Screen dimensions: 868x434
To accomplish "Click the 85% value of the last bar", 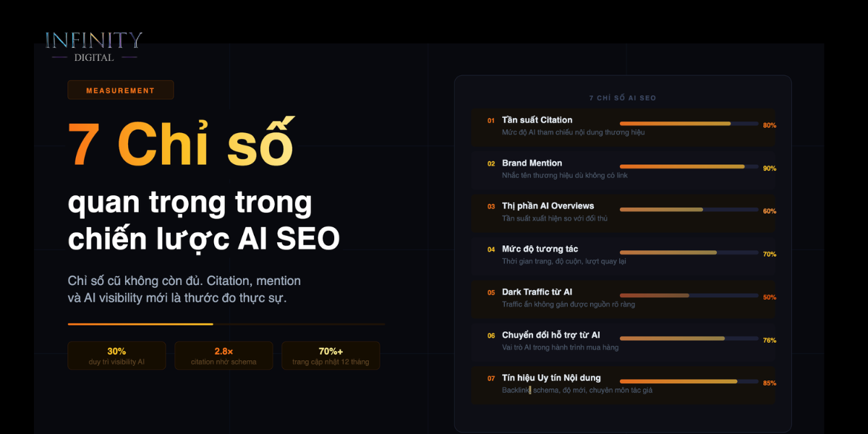I will click(770, 383).
